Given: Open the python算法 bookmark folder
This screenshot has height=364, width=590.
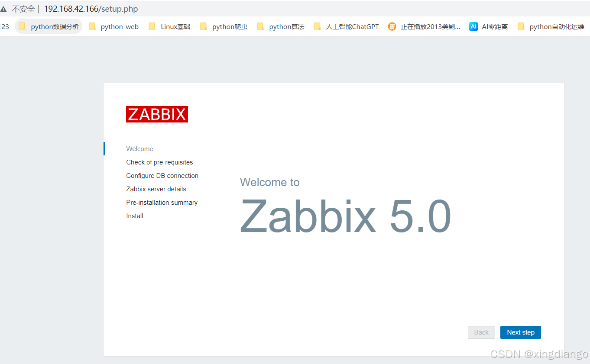Looking at the screenshot, I should 280,26.
